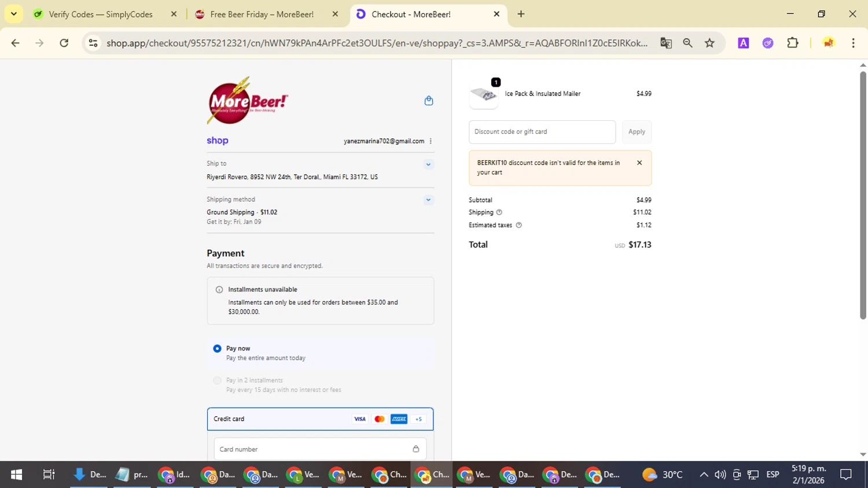Click the page vertical scrollbar

tap(863, 195)
